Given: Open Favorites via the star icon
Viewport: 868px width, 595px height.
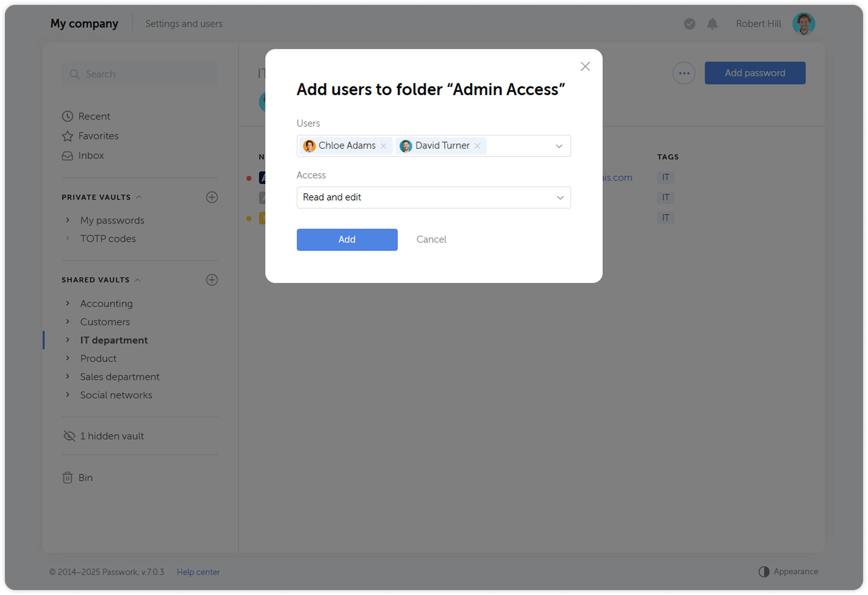Looking at the screenshot, I should (68, 136).
